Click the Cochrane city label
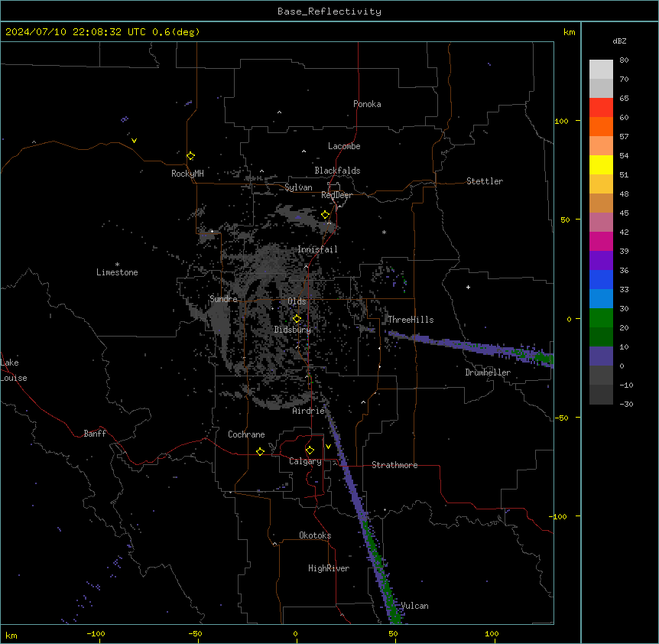Screen dimensions: 659x644 (246, 434)
